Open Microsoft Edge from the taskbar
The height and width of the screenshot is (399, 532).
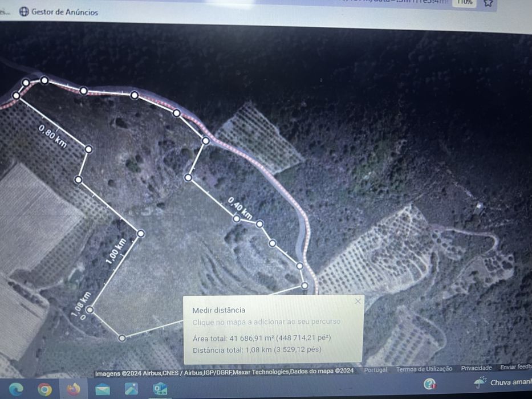15,389
